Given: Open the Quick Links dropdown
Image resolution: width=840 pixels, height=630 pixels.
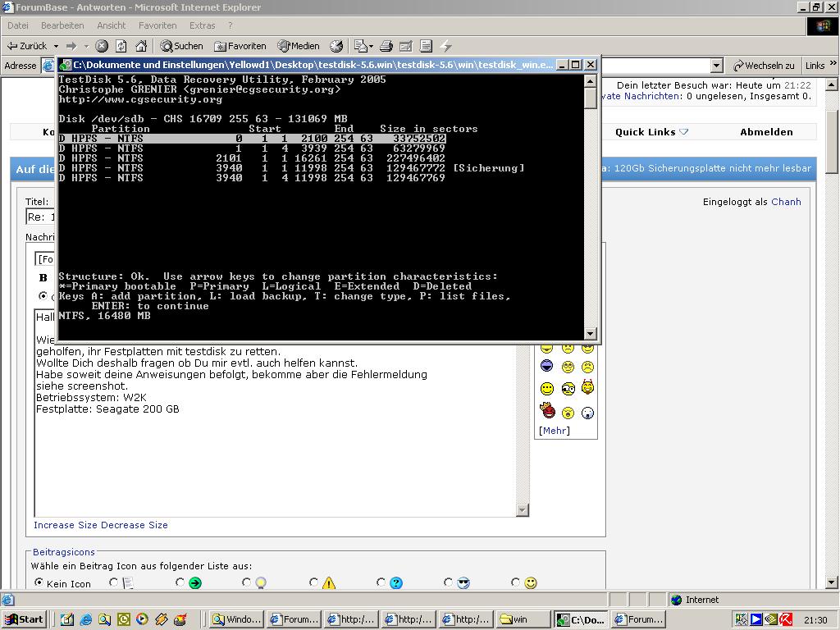Looking at the screenshot, I should coord(651,132).
